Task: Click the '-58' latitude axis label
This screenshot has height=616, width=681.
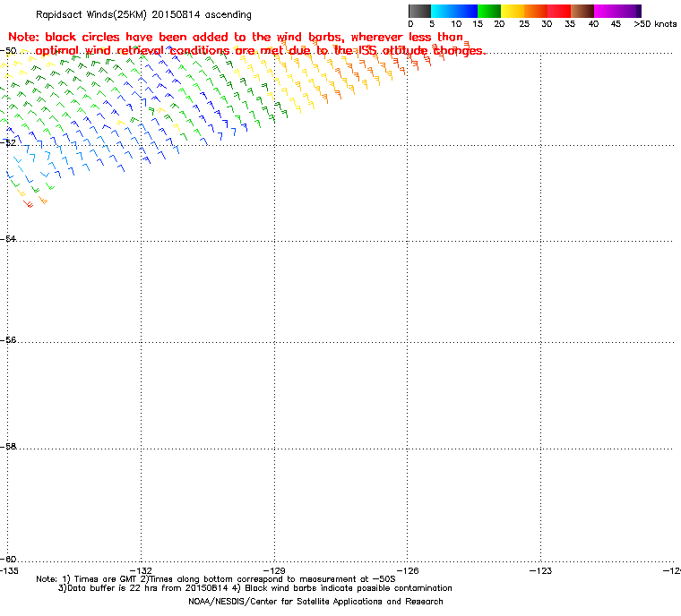Action: [x=8, y=446]
